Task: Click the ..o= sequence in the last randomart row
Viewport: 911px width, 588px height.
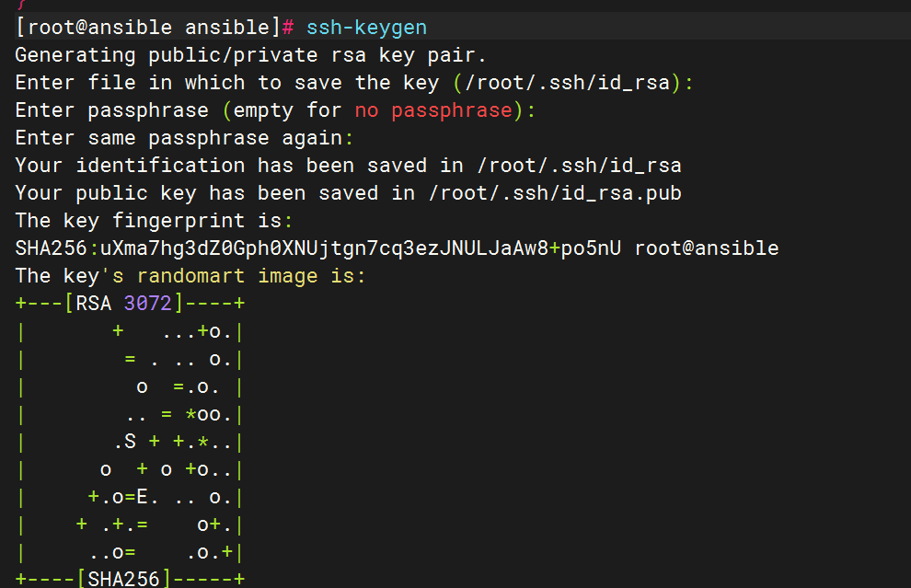Action: click(112, 552)
